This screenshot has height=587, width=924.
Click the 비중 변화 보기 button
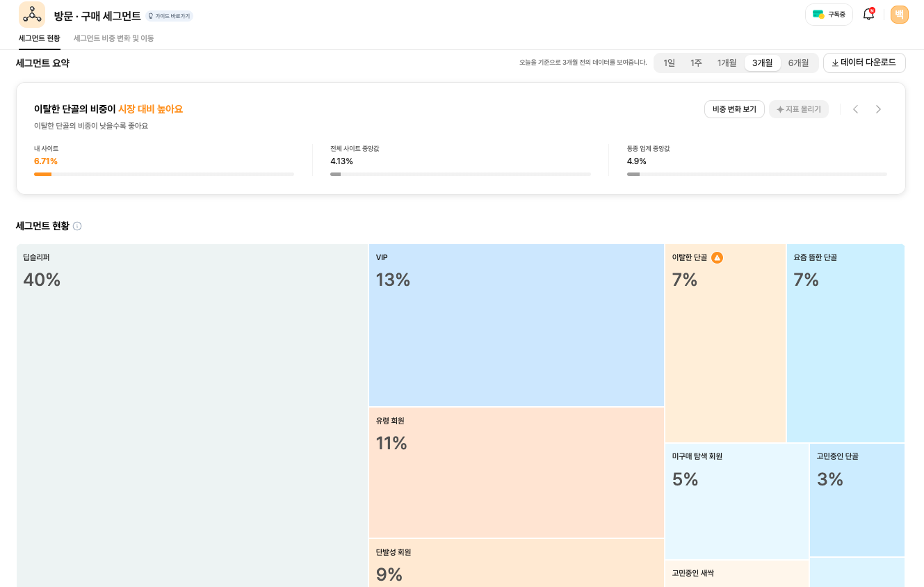(x=734, y=108)
